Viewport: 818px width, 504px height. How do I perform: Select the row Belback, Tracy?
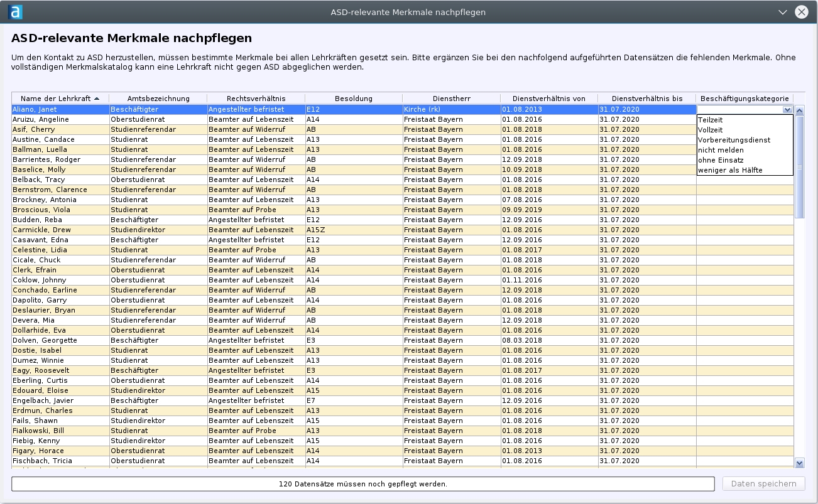(x=403, y=180)
